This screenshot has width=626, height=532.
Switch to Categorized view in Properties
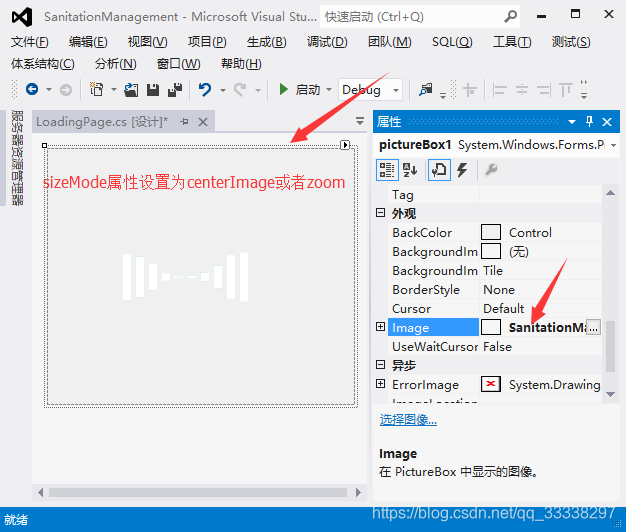387,170
